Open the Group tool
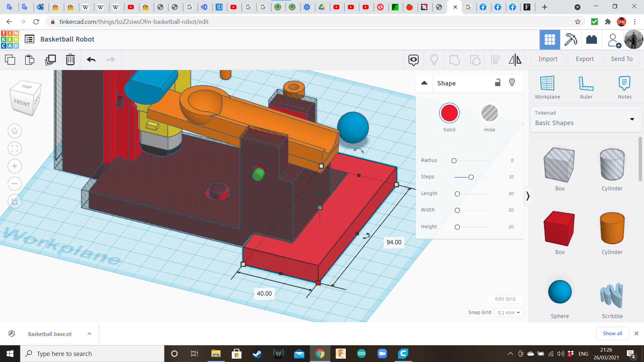 coord(454,60)
